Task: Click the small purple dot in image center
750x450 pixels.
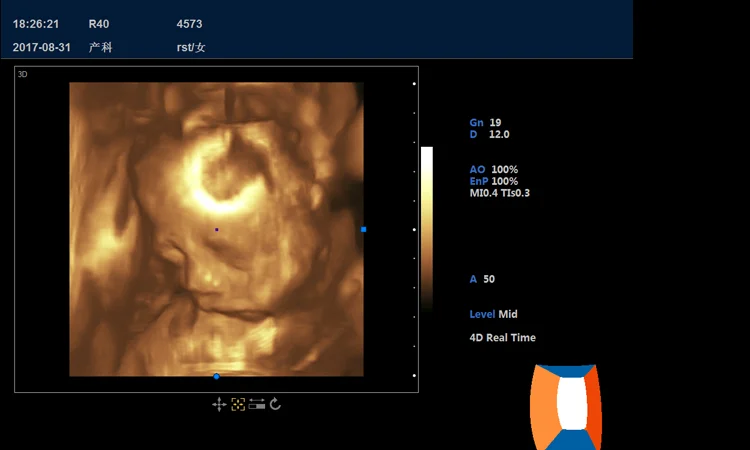Action: click(217, 229)
